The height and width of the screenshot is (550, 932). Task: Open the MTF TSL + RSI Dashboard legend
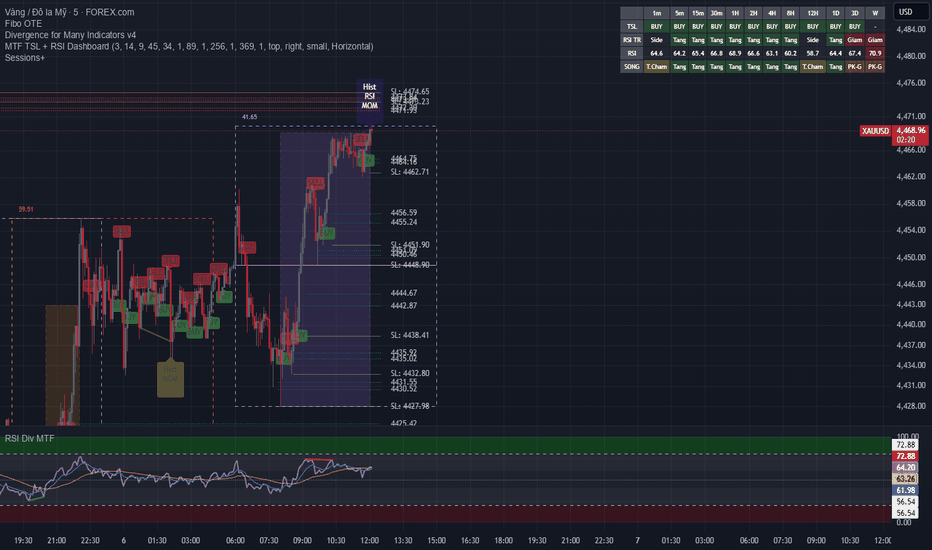pos(189,46)
